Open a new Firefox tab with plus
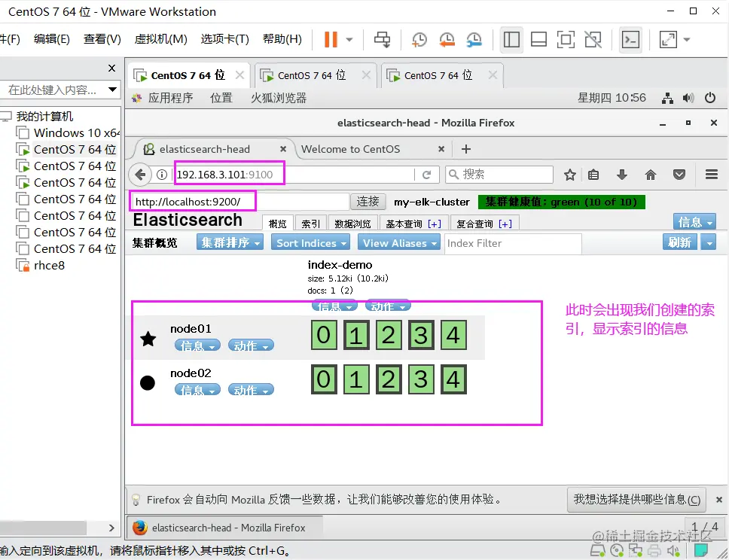Image resolution: width=729 pixels, height=560 pixels. tap(466, 149)
